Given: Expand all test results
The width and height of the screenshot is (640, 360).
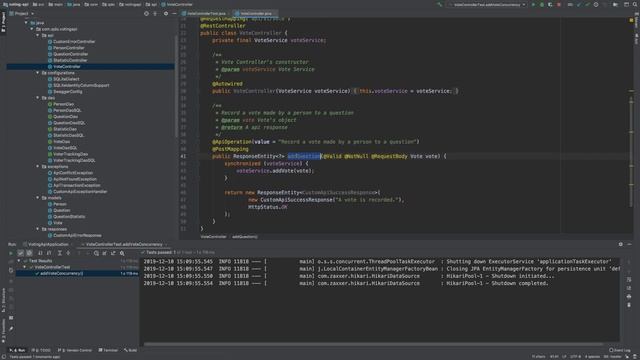Looking at the screenshot, I should click(x=60, y=253).
